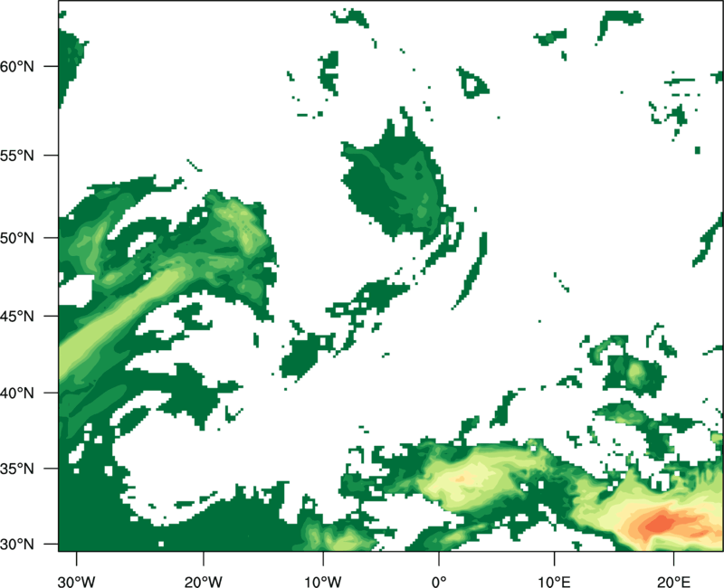
Task: Click the 55°N latitude label
Action: [x=17, y=156]
